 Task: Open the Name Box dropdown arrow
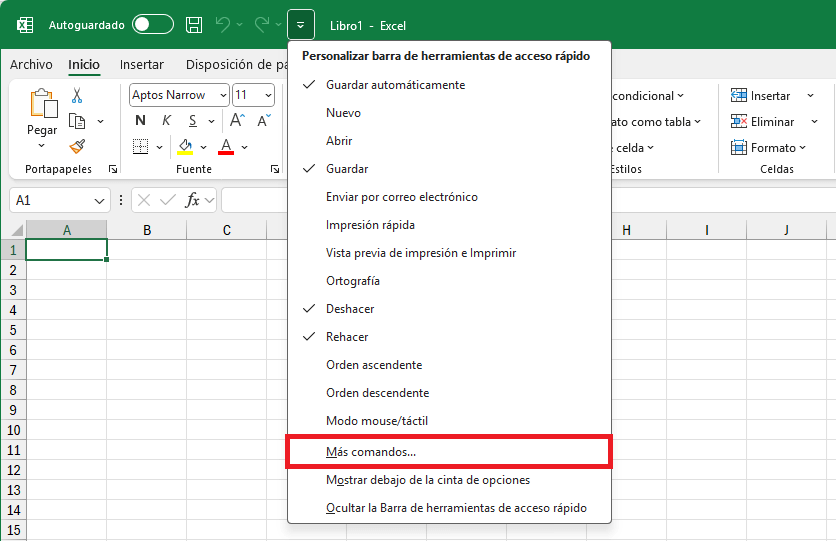point(99,201)
